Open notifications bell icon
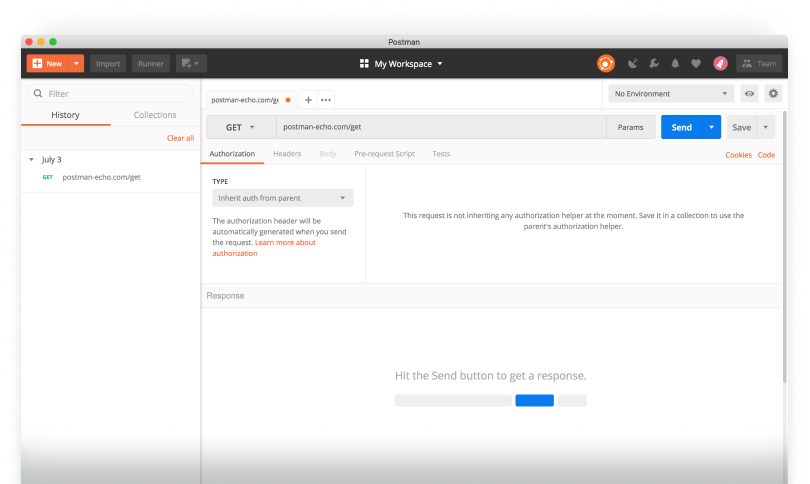The width and height of the screenshot is (810, 484). click(x=675, y=64)
